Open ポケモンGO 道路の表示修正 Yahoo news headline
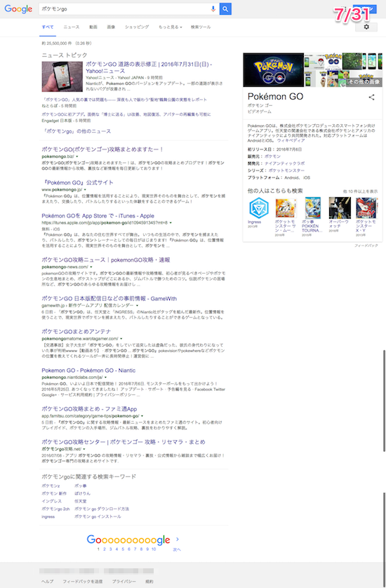Viewport: 386px width, 588px height. [x=149, y=67]
